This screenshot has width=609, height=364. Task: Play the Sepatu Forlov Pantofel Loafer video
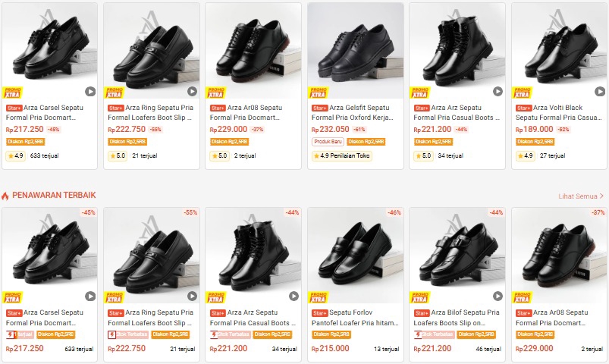(395, 297)
